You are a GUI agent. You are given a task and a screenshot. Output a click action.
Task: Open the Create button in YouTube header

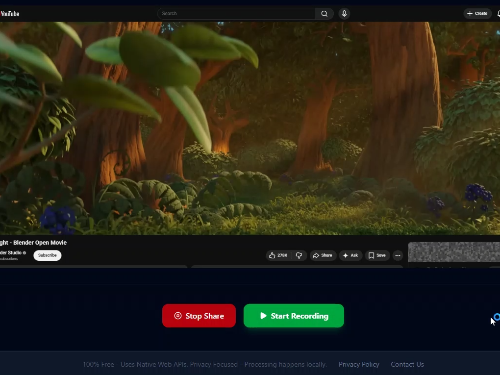[x=477, y=14]
